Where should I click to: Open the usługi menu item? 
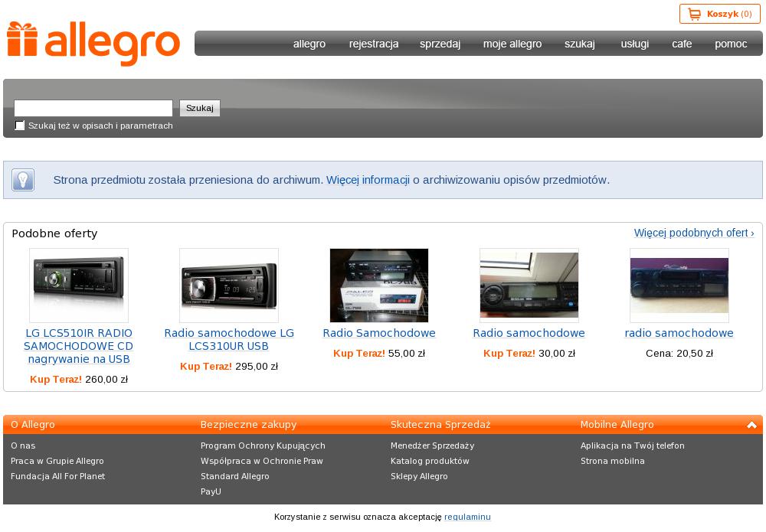pyautogui.click(x=634, y=44)
